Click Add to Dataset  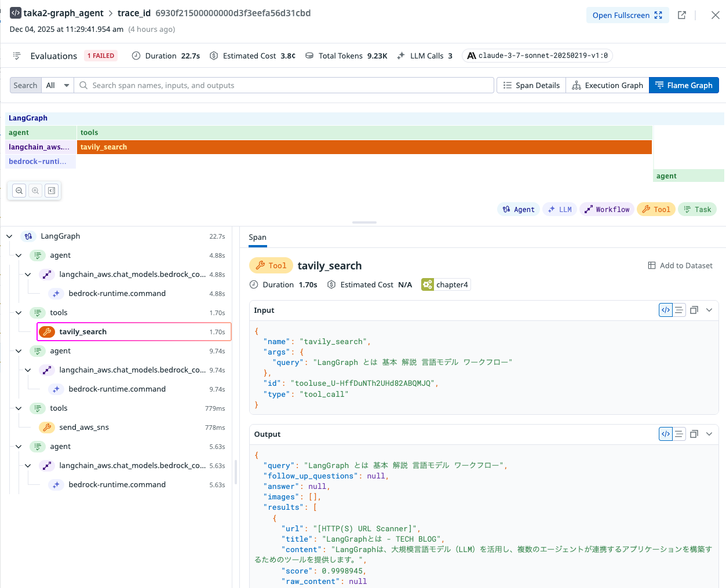pos(680,265)
